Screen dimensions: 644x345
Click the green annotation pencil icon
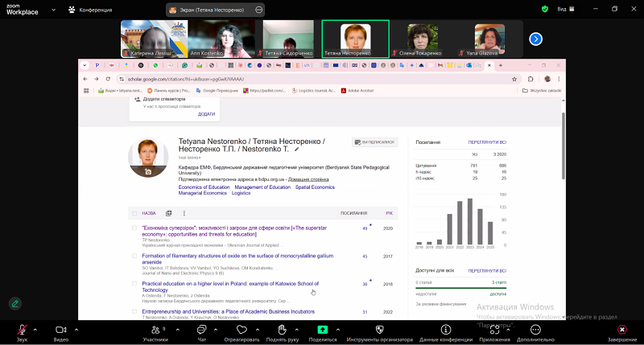(x=15, y=303)
